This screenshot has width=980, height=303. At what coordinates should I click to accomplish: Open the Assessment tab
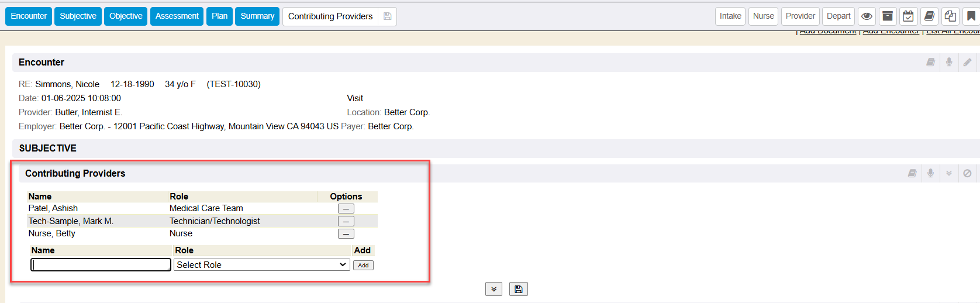coord(177,16)
